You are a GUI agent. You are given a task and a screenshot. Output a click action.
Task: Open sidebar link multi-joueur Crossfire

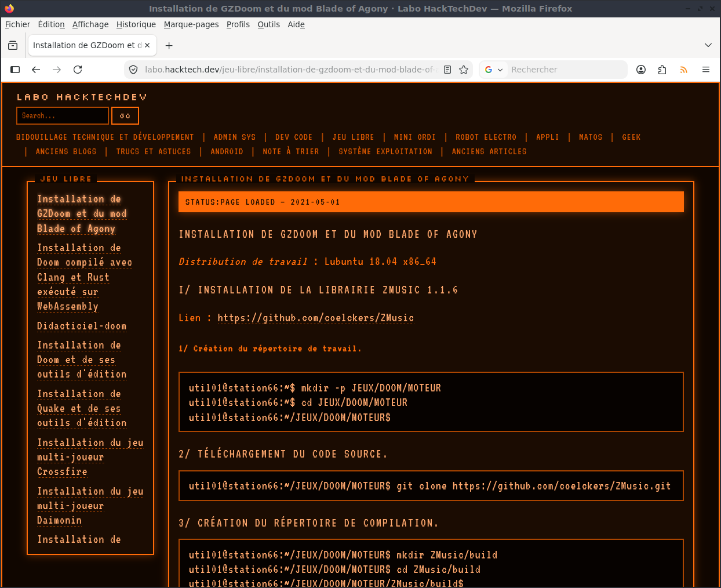click(90, 457)
